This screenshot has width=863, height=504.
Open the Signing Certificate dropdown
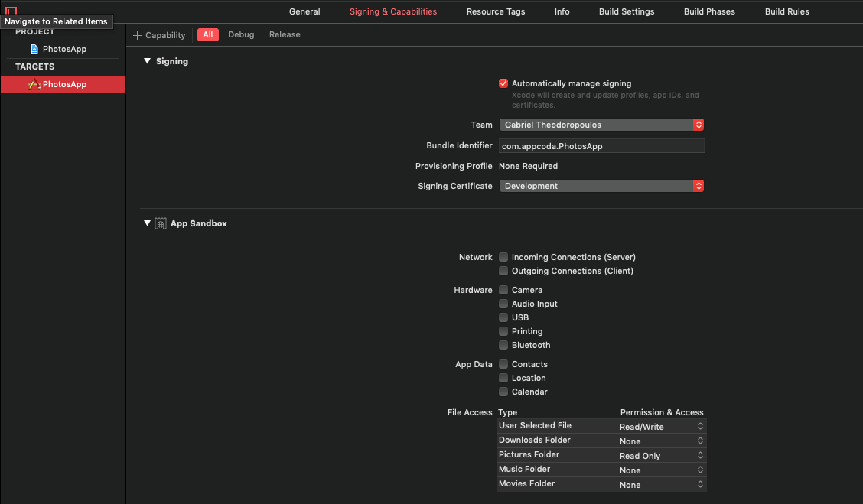point(601,186)
